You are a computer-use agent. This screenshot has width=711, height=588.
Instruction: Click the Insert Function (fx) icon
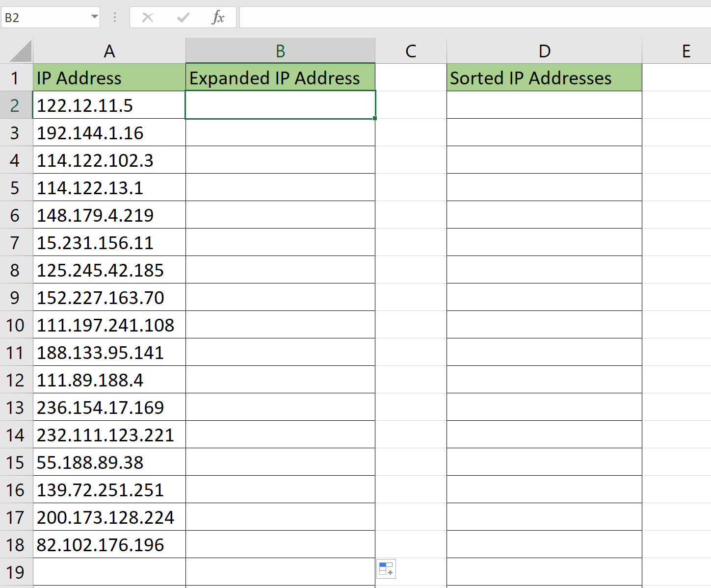pyautogui.click(x=218, y=17)
